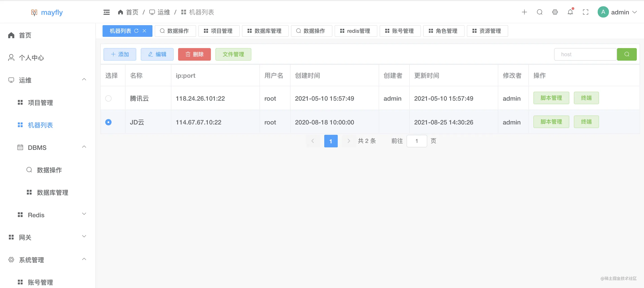Click the host search input field
The image size is (644, 288).
(585, 54)
